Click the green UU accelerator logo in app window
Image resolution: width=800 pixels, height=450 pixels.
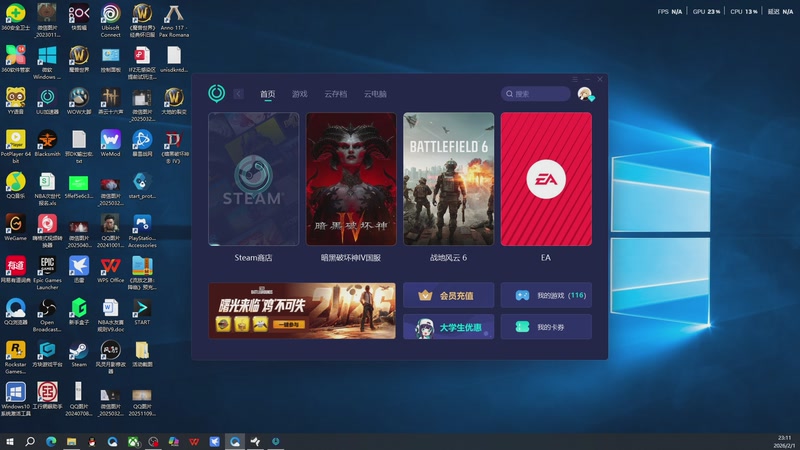[216, 93]
